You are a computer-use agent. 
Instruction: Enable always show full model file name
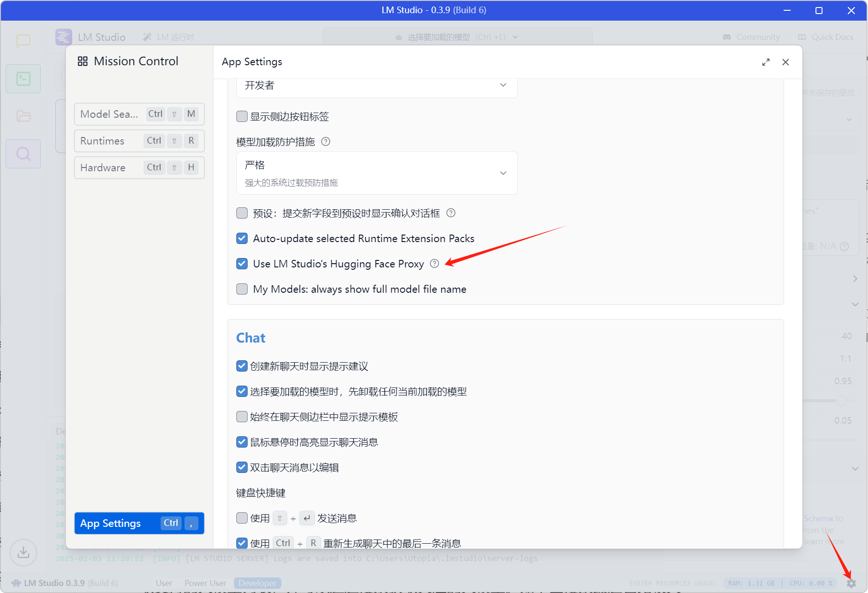242,289
